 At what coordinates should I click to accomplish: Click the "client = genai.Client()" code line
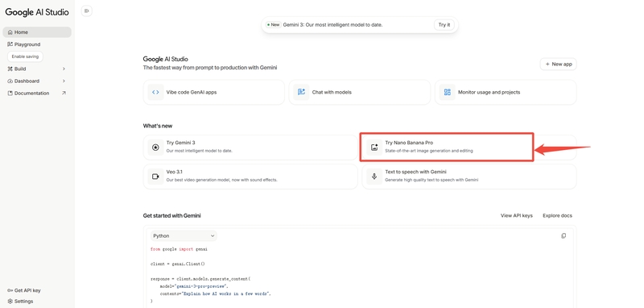click(x=177, y=264)
